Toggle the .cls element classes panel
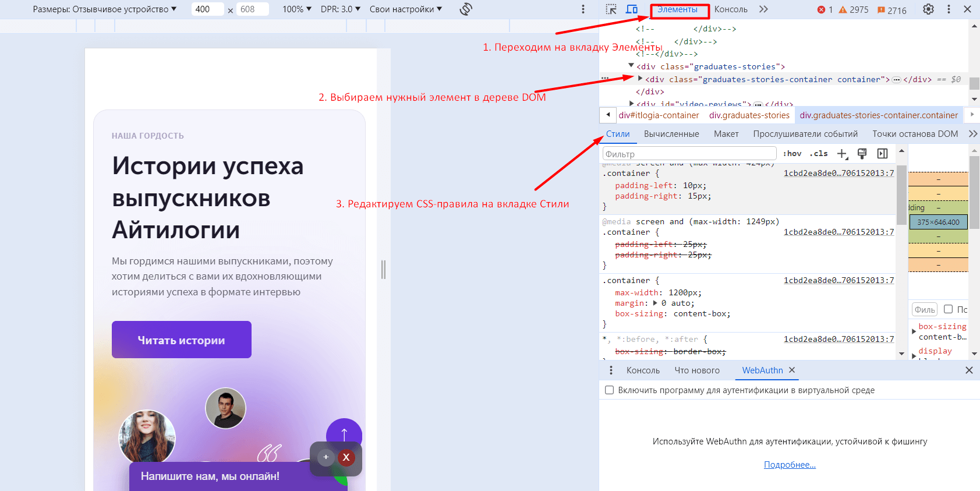Viewport: 980px width, 491px height. click(x=819, y=154)
